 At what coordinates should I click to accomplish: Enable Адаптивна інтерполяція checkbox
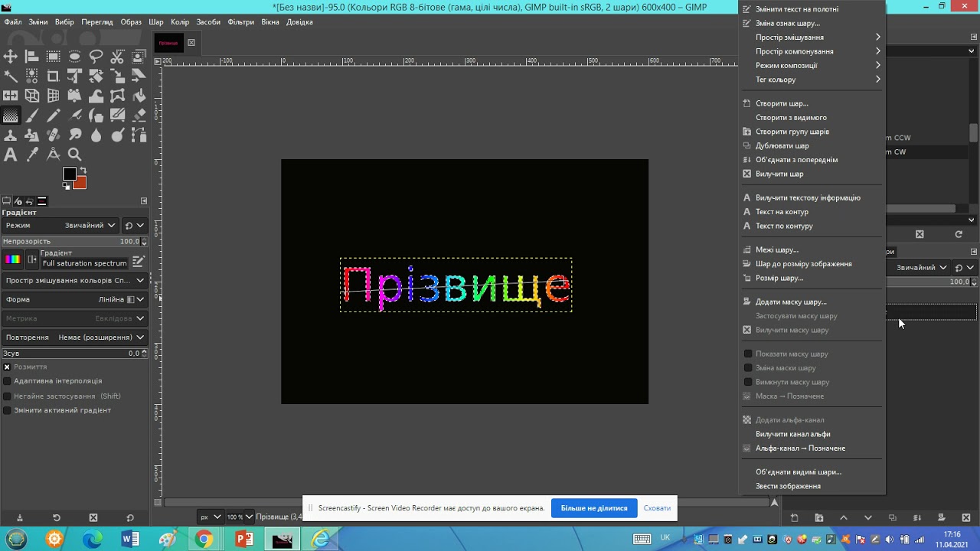pyautogui.click(x=7, y=381)
